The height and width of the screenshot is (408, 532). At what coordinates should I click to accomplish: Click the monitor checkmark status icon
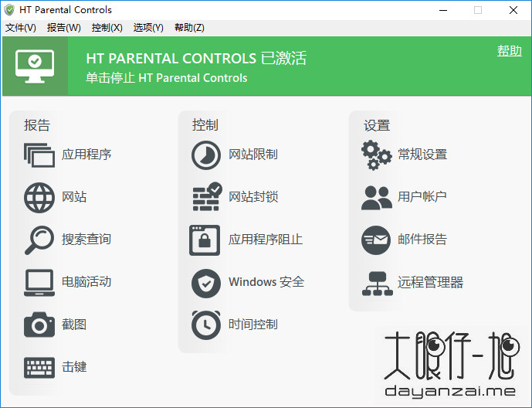click(35, 66)
